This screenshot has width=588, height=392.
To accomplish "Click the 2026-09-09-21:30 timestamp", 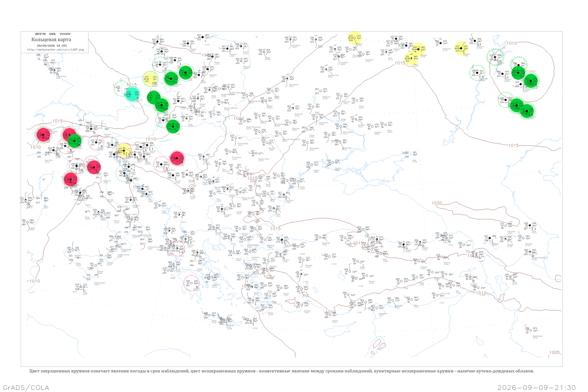I will (x=536, y=387).
